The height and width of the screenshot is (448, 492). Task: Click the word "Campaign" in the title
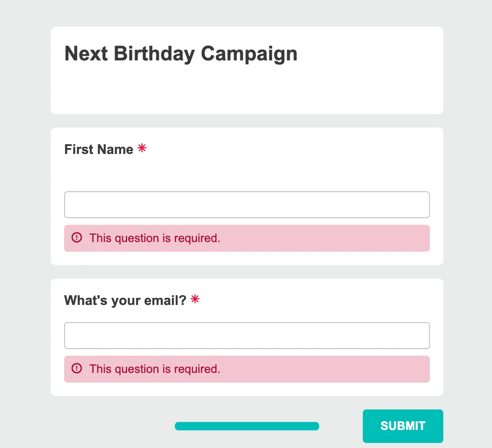[249, 54]
